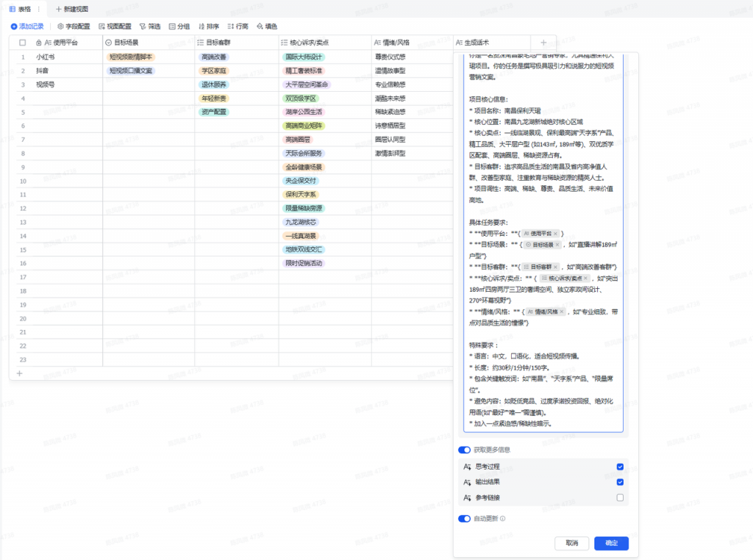Viewport: 753px width, 560px height.
Task: Click the text-type icon of 情绪/风格 header
Action: (377, 43)
